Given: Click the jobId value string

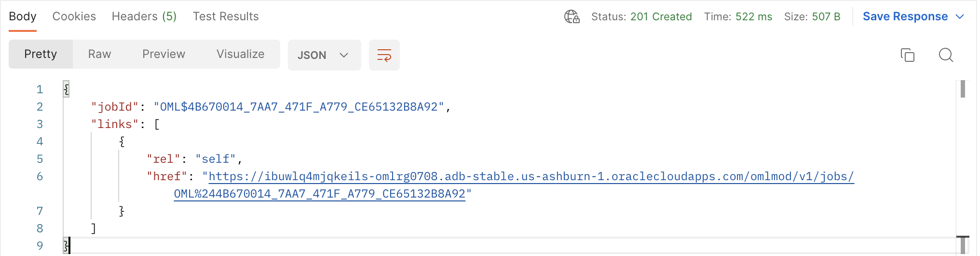Looking at the screenshot, I should point(299,107).
